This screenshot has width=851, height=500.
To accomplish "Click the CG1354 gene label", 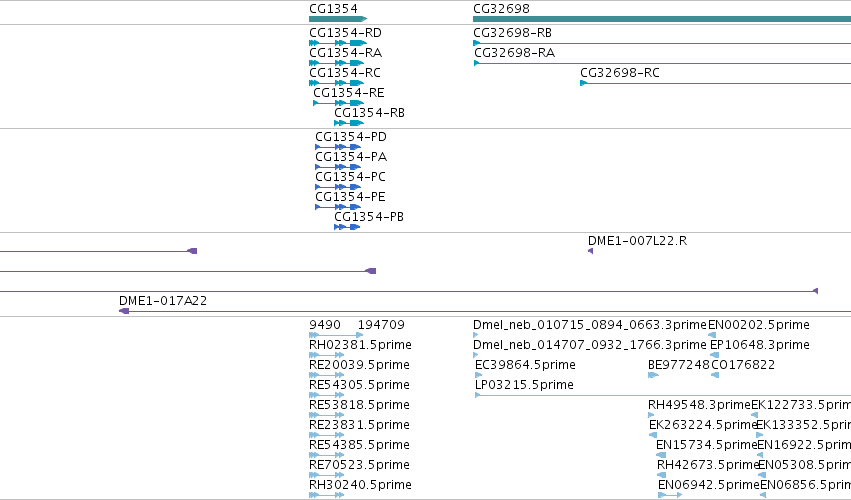I will pos(333,9).
